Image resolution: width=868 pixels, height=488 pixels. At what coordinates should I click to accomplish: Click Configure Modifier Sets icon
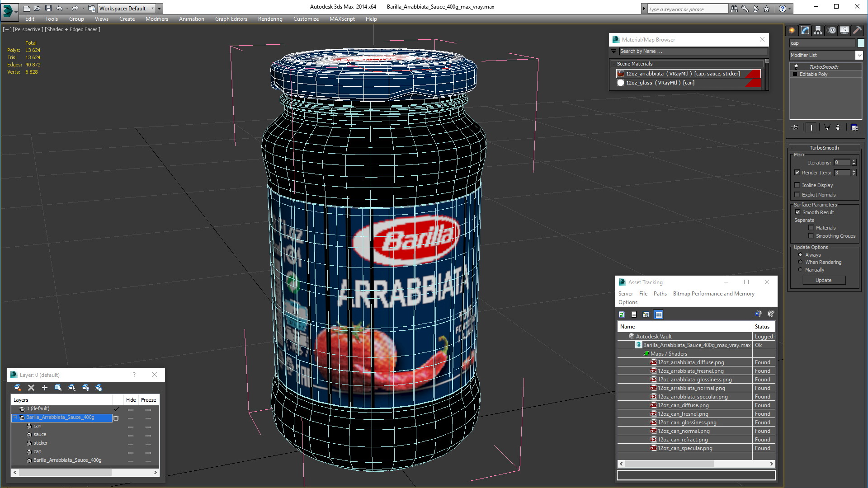(x=854, y=127)
